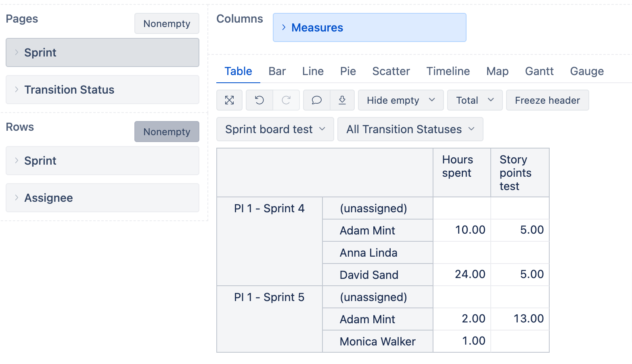The height and width of the screenshot is (364, 632).
Task: Expand the Measures chevron in Columns
Action: (284, 27)
